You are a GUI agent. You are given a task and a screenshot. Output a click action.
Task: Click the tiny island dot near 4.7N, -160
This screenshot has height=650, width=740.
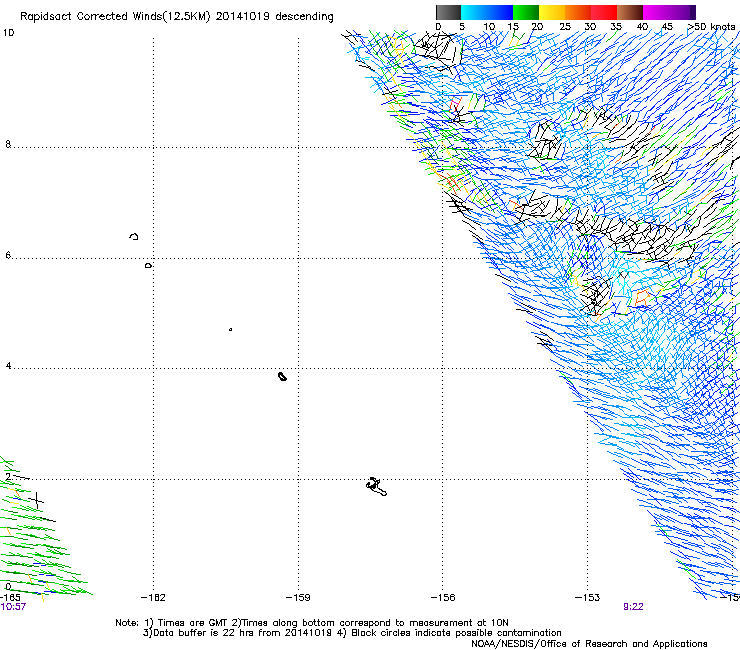tap(230, 329)
